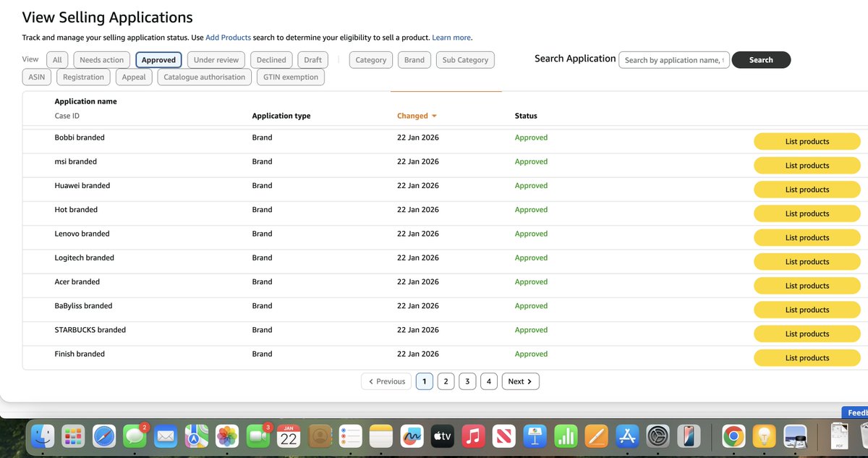The image size is (868, 458).
Task: Sort by Changed column
Action: point(417,116)
